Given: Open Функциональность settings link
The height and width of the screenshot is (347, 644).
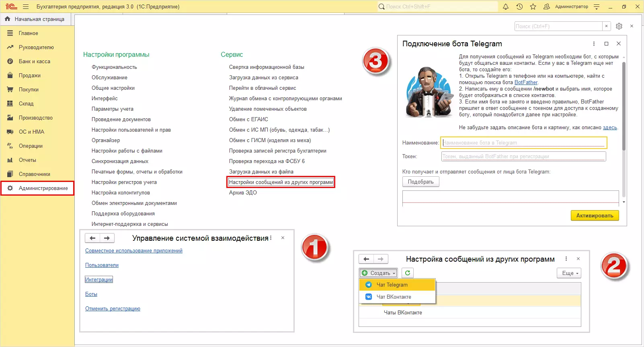Looking at the screenshot, I should 114,67.
